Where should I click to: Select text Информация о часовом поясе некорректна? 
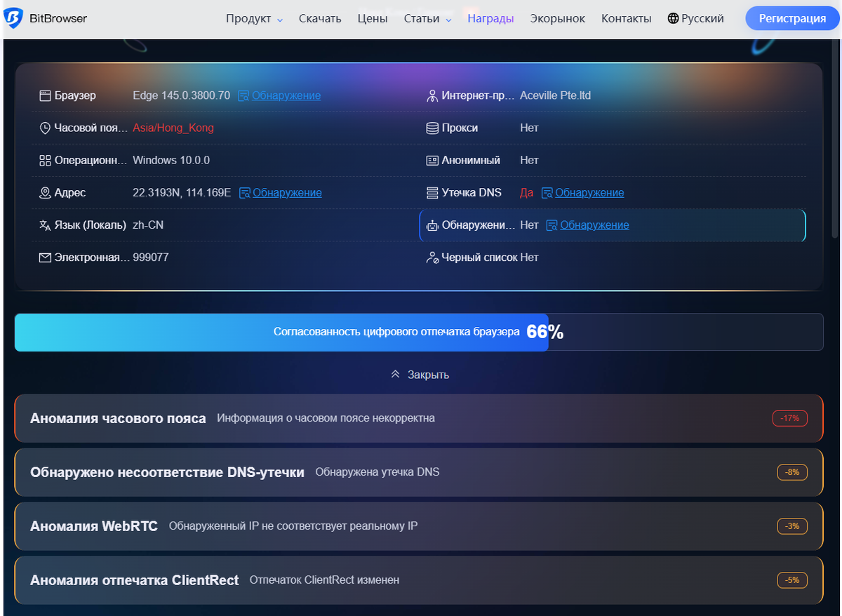coord(326,418)
